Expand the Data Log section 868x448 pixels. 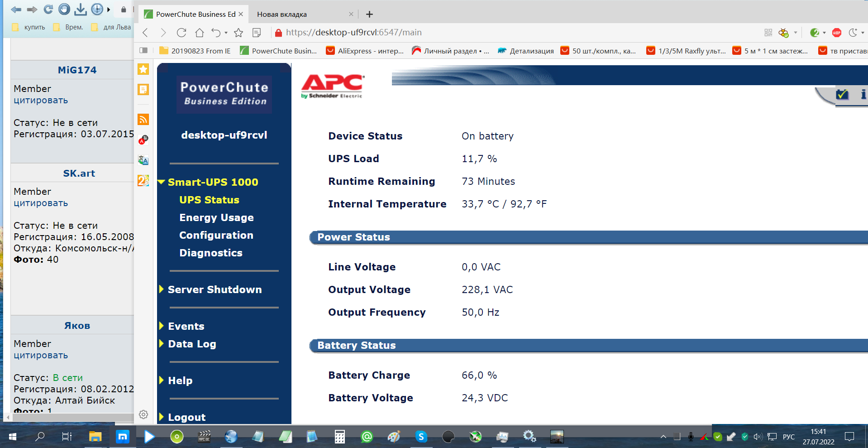[161, 344]
